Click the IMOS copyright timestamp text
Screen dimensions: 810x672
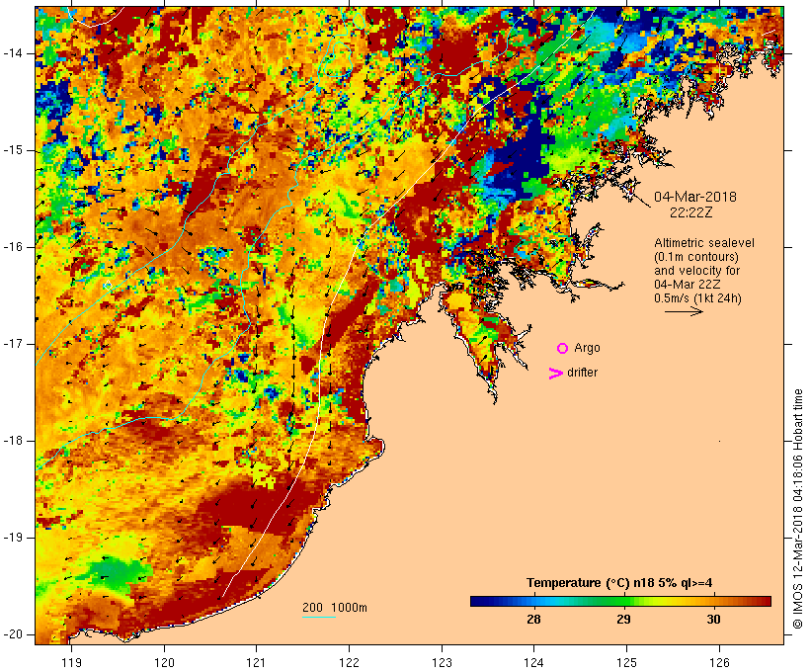pos(798,509)
